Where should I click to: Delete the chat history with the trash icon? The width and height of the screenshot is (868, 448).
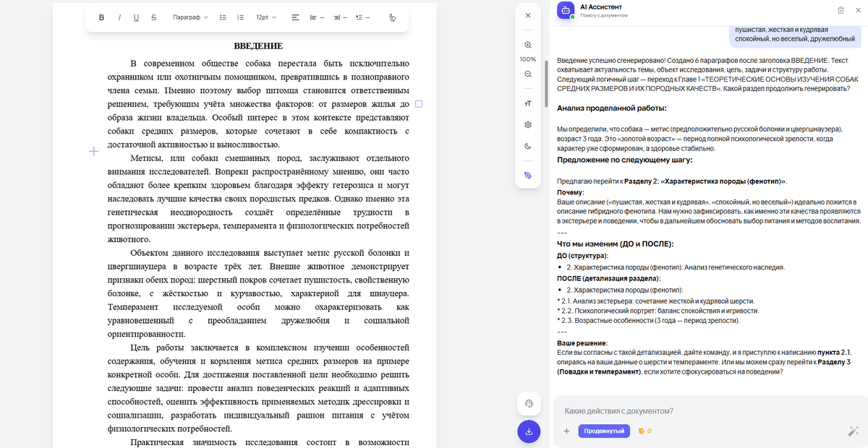pos(841,10)
